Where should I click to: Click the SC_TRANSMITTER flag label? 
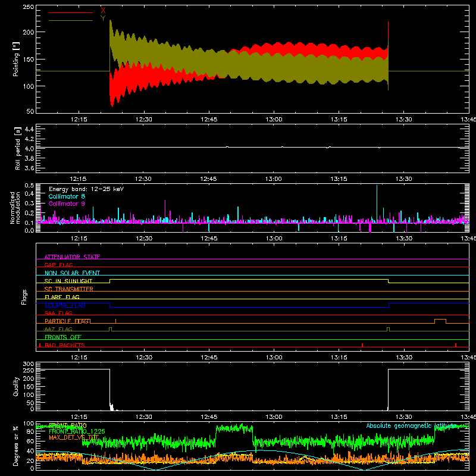click(x=69, y=289)
